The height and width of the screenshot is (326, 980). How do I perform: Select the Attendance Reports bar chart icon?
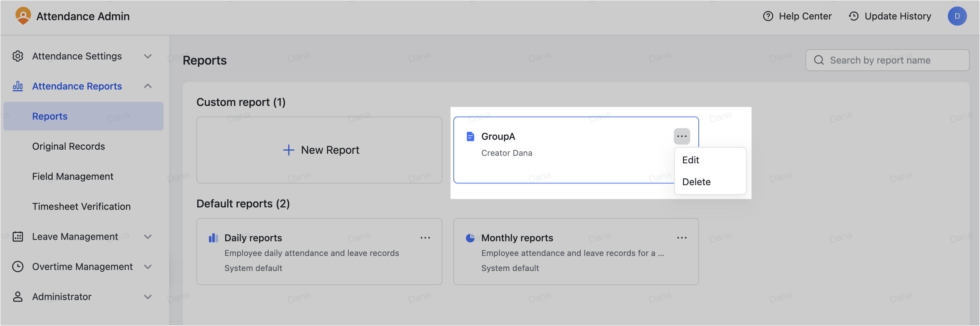17,86
